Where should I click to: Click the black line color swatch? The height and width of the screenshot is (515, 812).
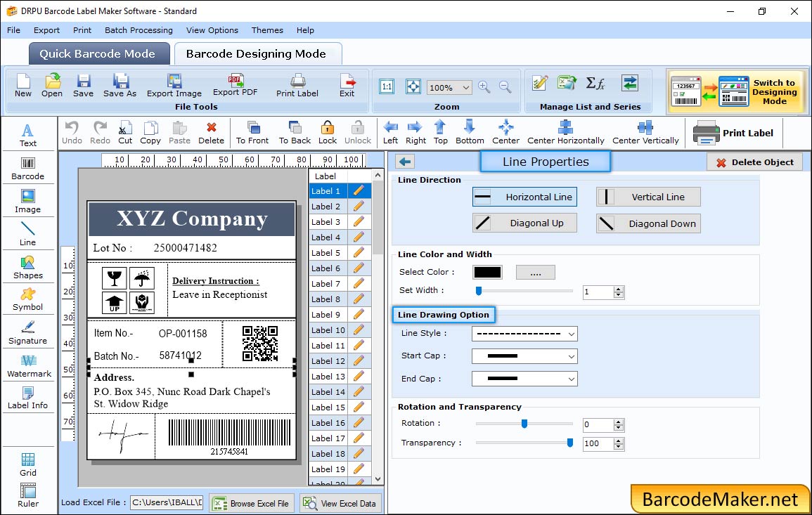click(487, 272)
